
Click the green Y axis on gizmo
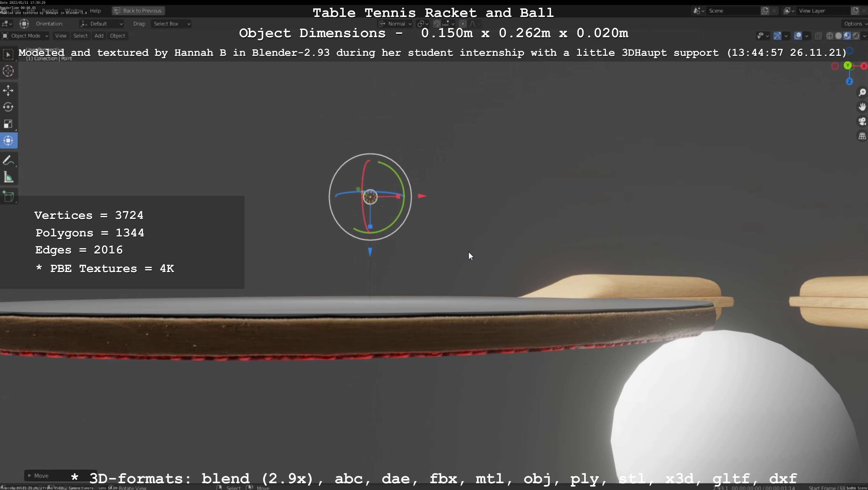pos(848,65)
